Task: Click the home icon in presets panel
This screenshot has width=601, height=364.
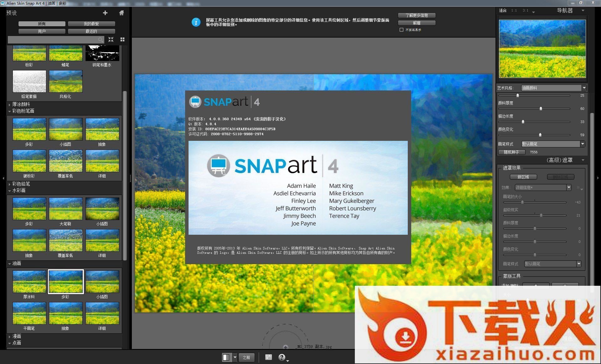Action: (x=122, y=13)
